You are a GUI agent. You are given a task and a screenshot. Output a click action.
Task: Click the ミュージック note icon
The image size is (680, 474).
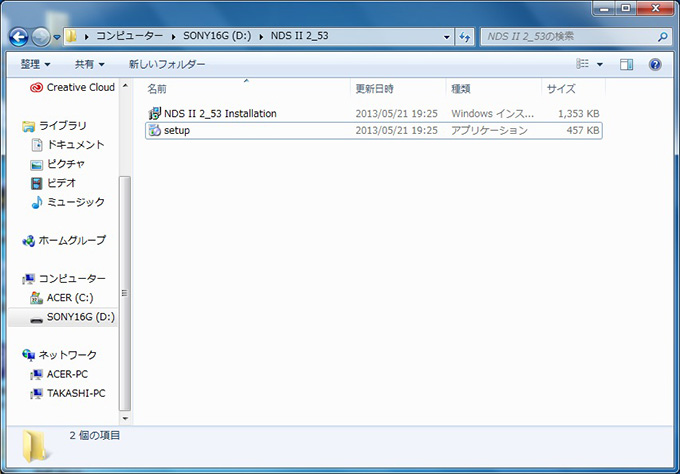[x=37, y=202]
